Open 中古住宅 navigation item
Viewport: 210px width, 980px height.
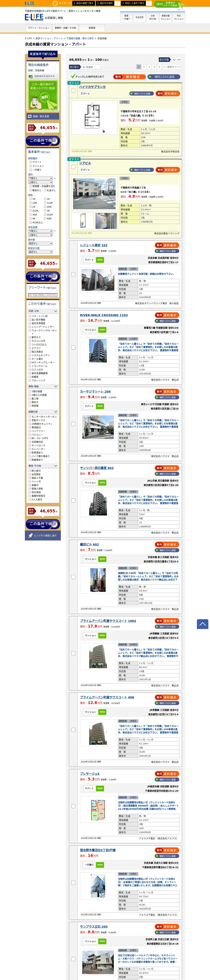[x=140, y=17]
